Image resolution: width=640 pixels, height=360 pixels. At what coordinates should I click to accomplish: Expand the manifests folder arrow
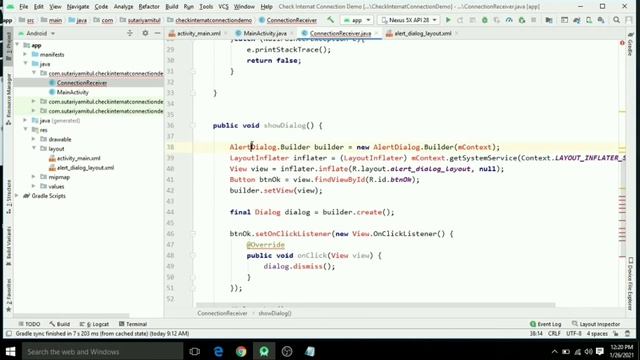click(x=25, y=54)
